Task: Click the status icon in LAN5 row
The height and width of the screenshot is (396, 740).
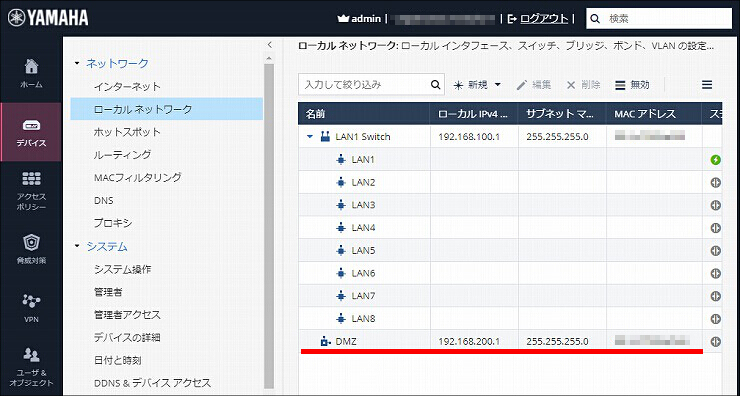Action: (715, 251)
